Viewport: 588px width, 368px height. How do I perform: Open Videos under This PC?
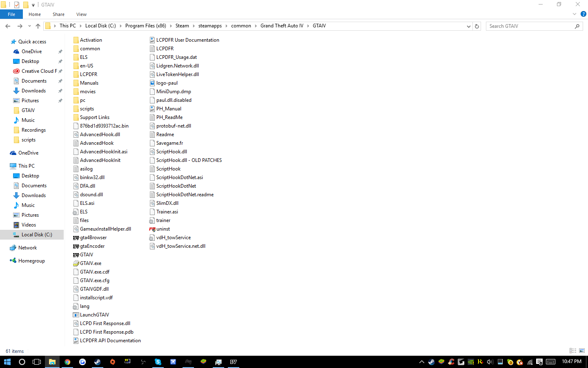29,225
